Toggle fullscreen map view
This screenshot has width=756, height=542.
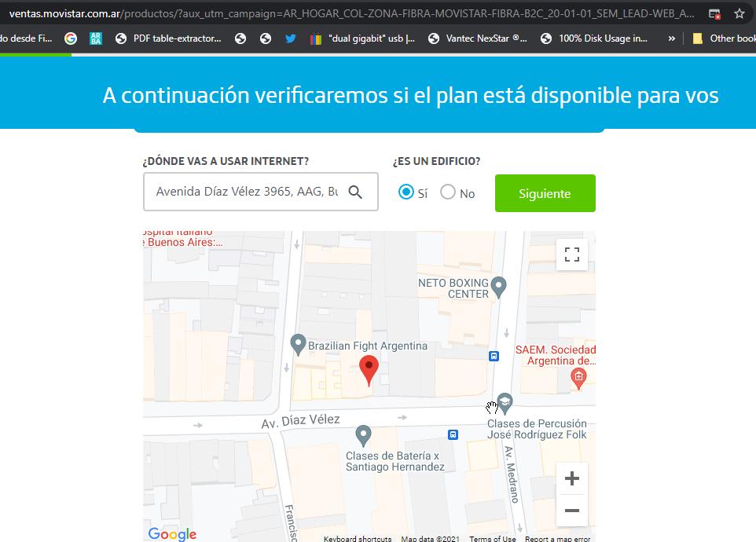point(572,255)
